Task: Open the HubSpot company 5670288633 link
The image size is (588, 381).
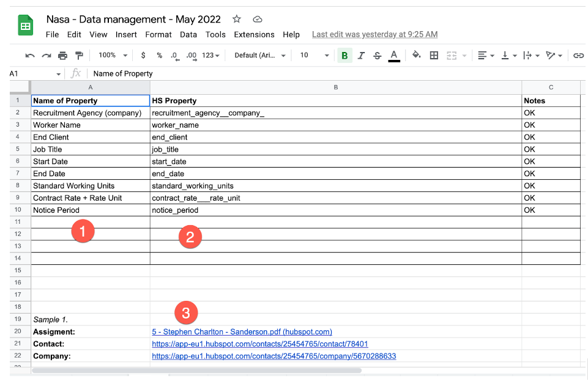Action: [274, 357]
